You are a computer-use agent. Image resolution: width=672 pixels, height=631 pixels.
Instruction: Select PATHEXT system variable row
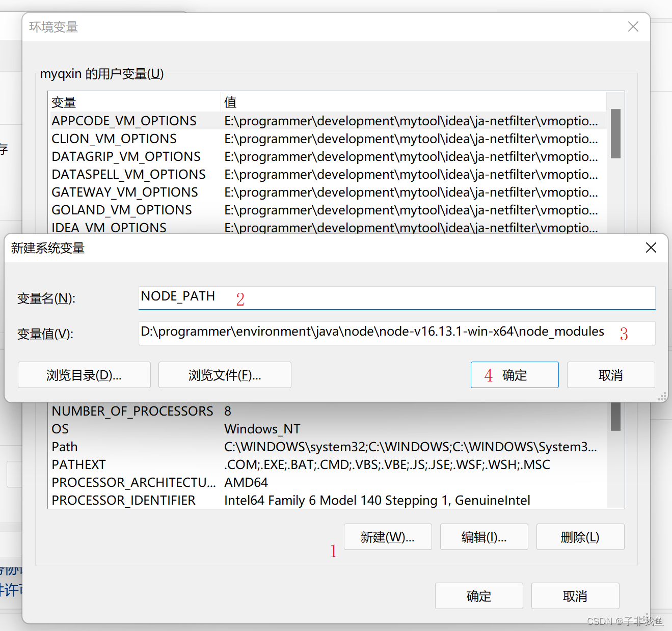(327, 464)
